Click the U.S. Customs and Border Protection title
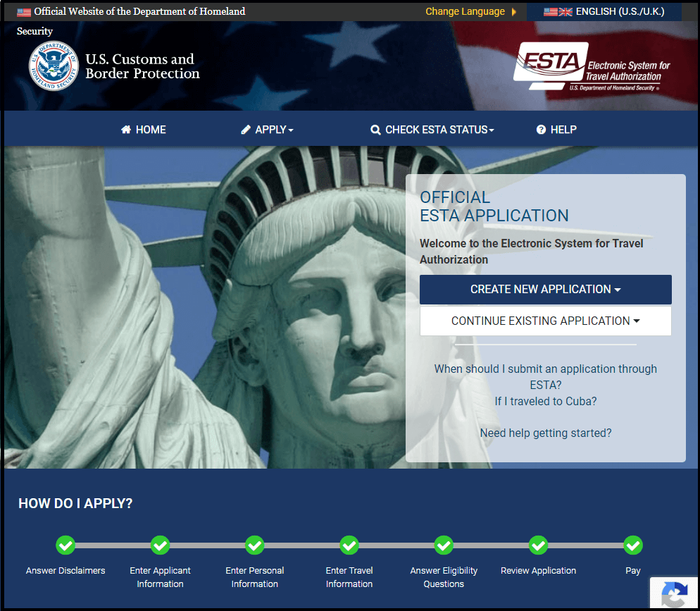This screenshot has width=700, height=611. 142,66
